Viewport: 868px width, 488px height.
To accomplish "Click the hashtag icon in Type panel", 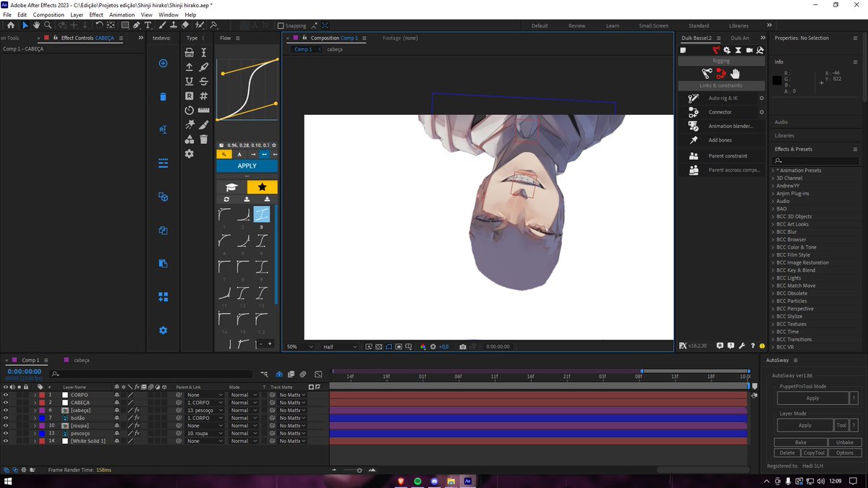I will pos(204,95).
